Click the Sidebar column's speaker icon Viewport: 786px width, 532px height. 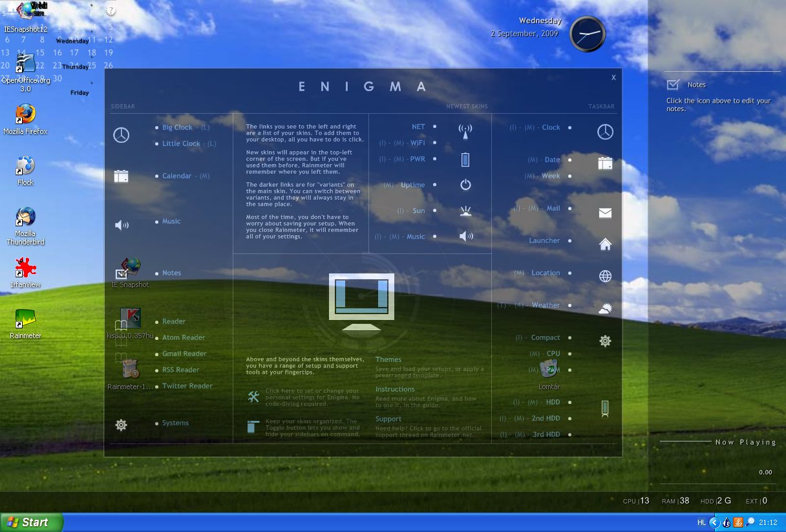click(122, 225)
